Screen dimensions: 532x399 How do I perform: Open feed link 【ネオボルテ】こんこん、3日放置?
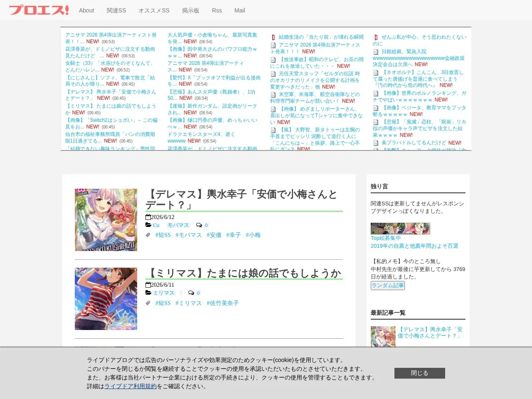(418, 79)
